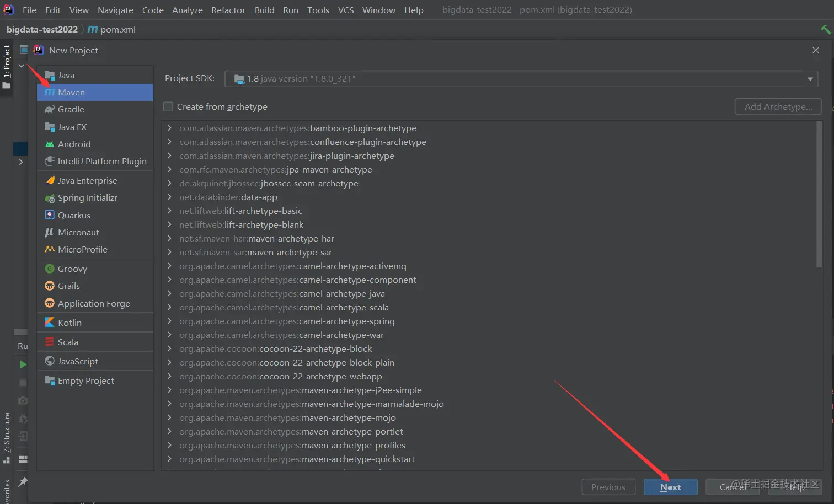Choose the Kotlin icon
This screenshot has width=834, height=504.
click(x=50, y=323)
